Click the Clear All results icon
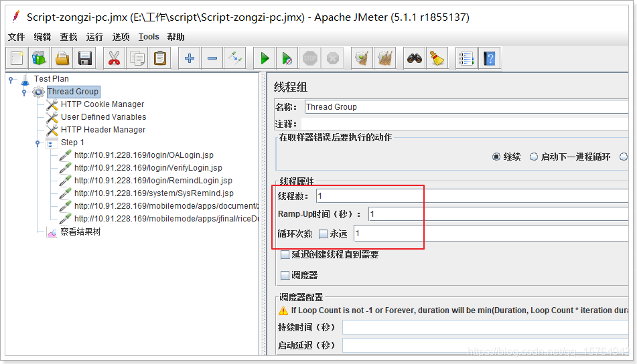This screenshot has width=637, height=364. pos(385,58)
